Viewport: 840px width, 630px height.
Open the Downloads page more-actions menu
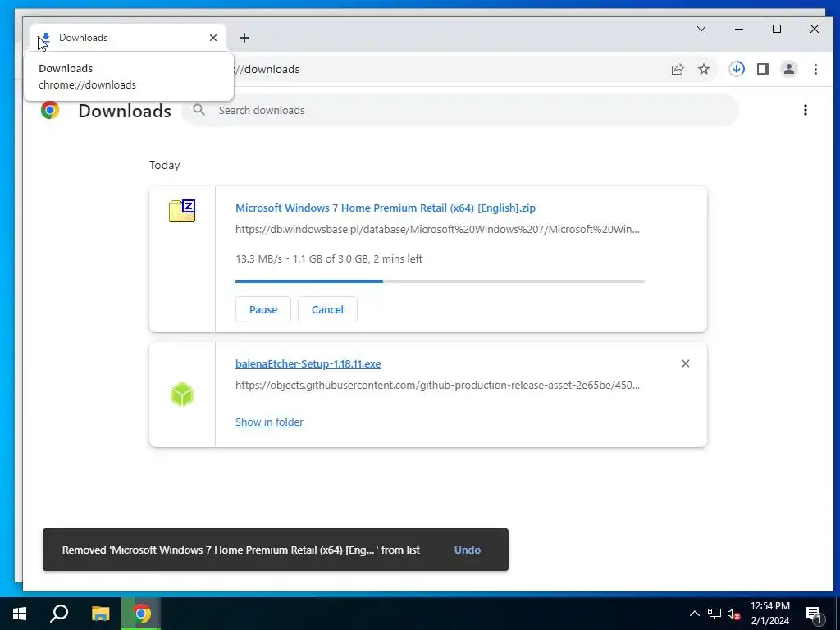[806, 110]
